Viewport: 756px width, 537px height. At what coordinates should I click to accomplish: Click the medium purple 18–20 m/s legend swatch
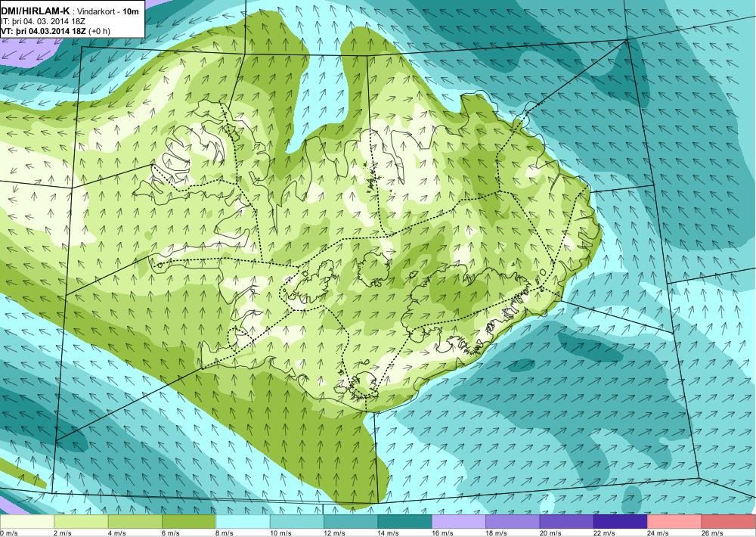(513, 522)
